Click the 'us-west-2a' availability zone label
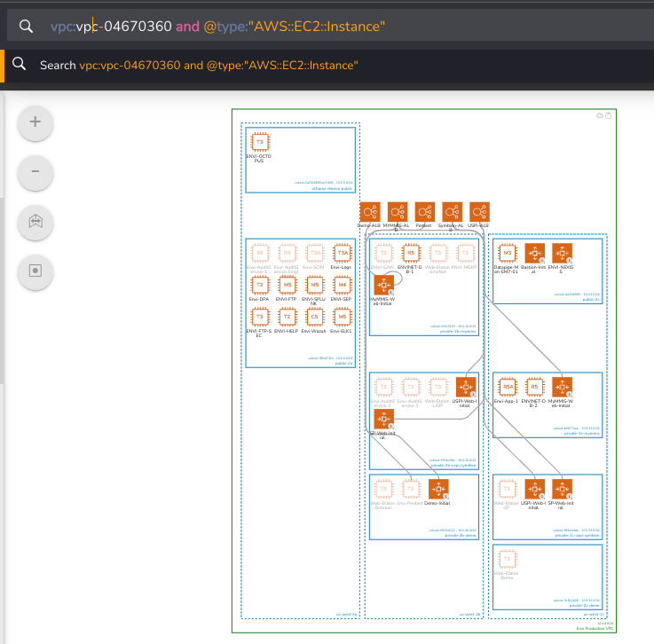The image size is (654, 644). [x=347, y=615]
